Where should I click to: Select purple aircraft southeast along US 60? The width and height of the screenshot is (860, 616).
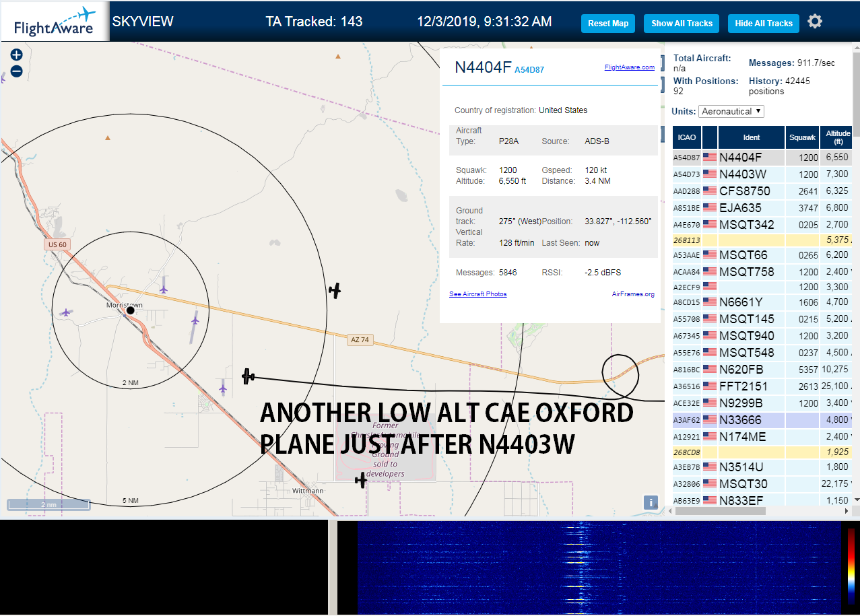(223, 388)
